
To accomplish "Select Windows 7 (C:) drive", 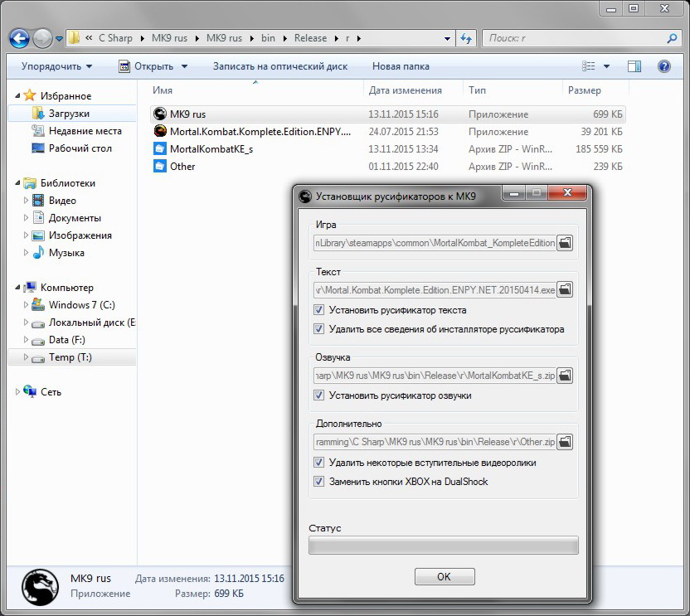I will pyautogui.click(x=81, y=305).
